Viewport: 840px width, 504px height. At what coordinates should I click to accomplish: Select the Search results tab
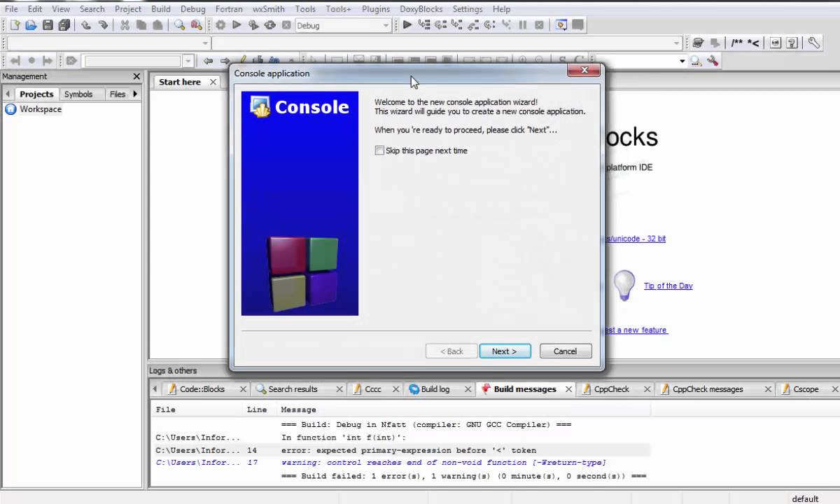[x=293, y=389]
